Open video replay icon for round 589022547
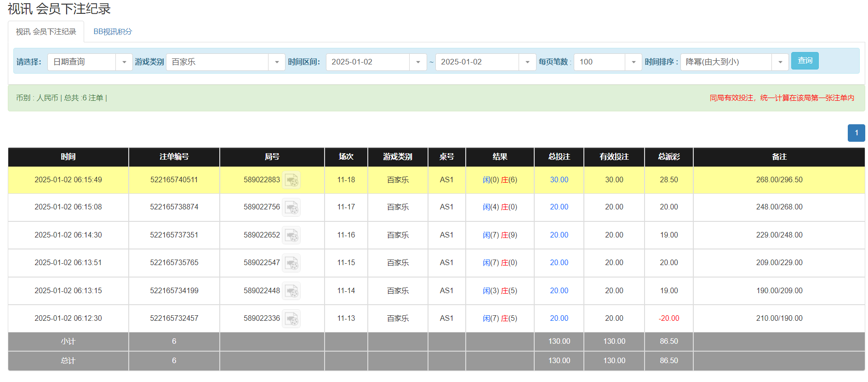Viewport: 868px width, 382px height. [x=291, y=263]
